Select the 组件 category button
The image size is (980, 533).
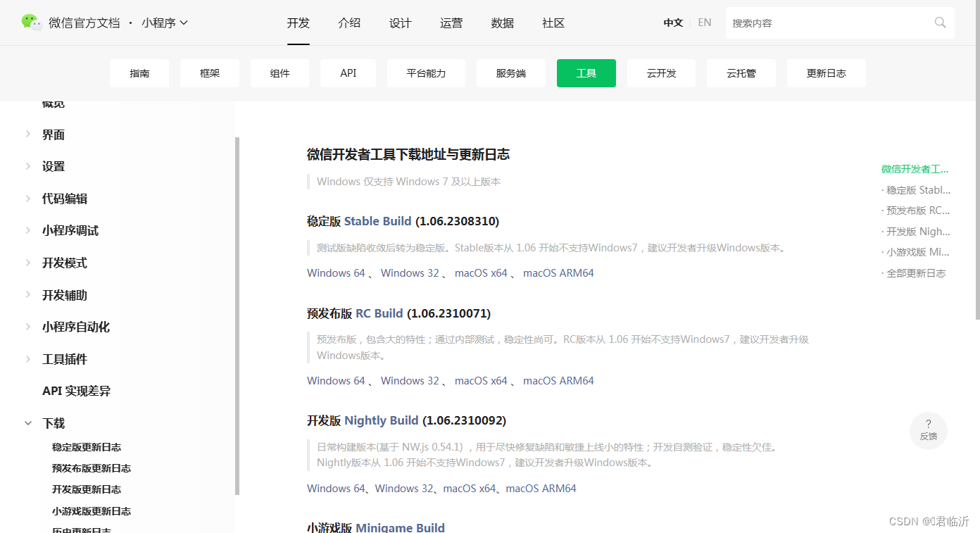279,73
